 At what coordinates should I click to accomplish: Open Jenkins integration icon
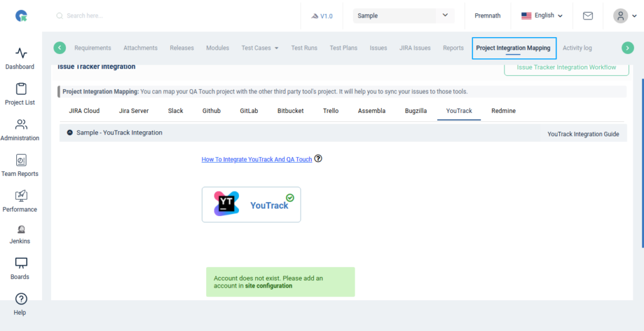21,230
